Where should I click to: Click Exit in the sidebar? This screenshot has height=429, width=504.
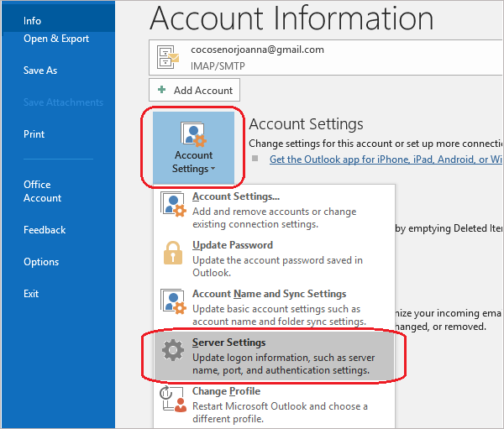click(31, 294)
